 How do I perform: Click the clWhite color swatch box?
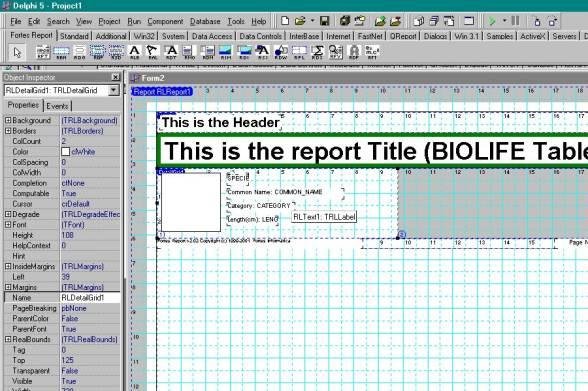(66, 151)
